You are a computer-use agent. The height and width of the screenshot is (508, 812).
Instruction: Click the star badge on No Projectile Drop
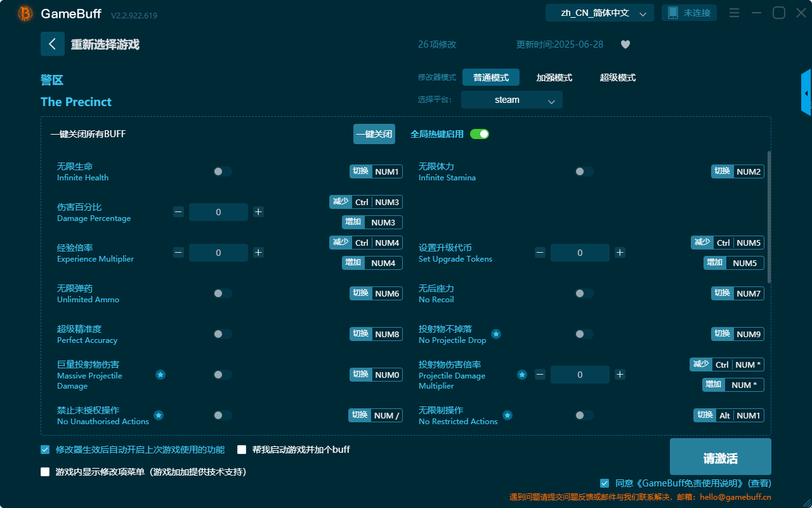[x=496, y=334]
